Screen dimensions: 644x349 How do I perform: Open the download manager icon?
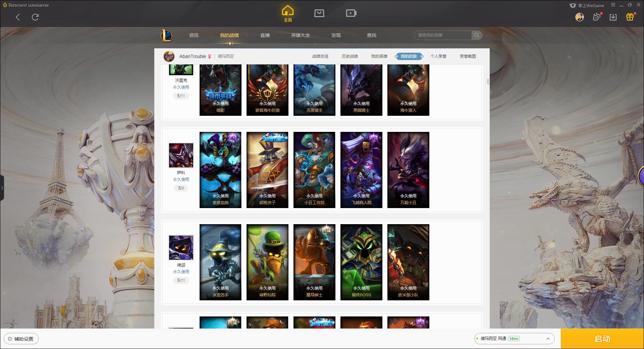pos(613,17)
